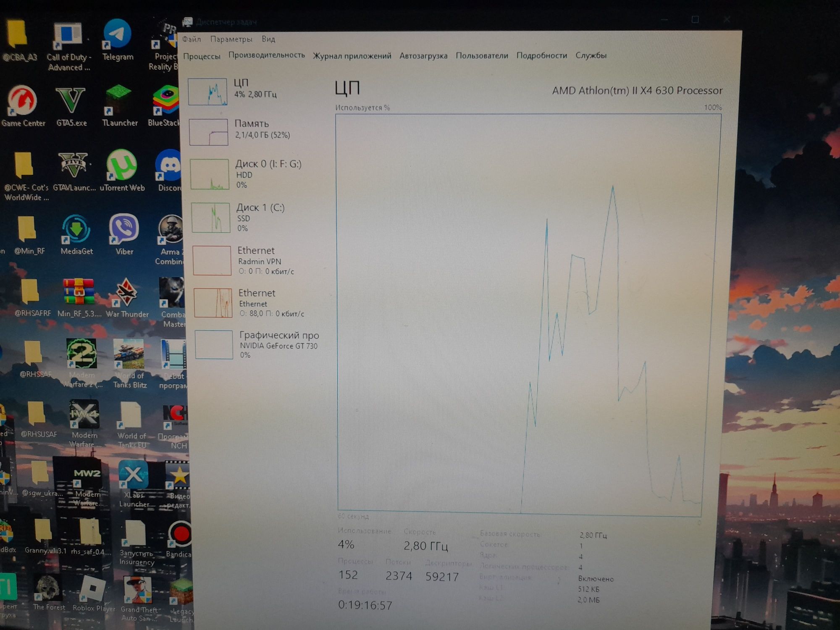Open the Вид menu

point(268,39)
